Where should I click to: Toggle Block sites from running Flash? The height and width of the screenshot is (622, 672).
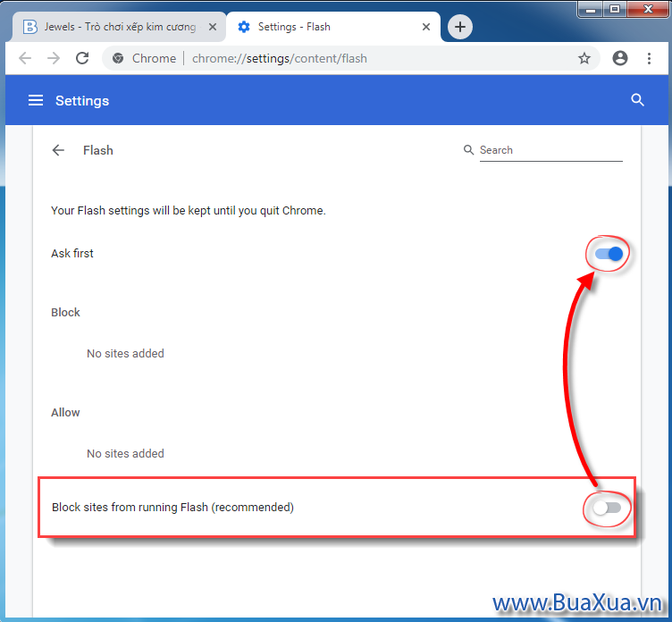click(607, 508)
